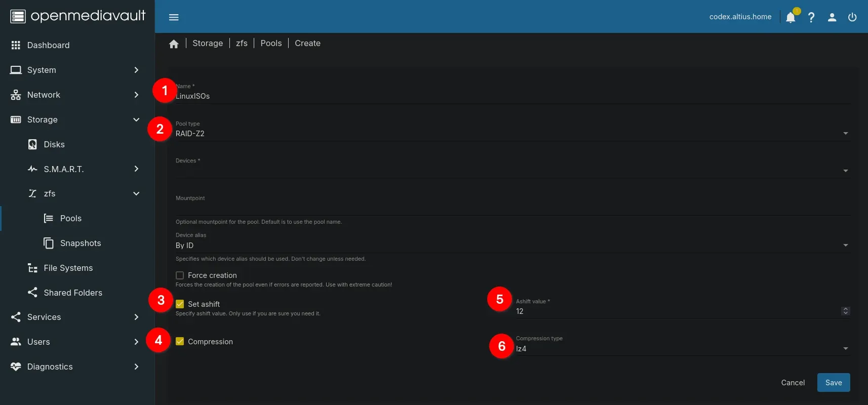Open the Devices dropdown

point(512,171)
